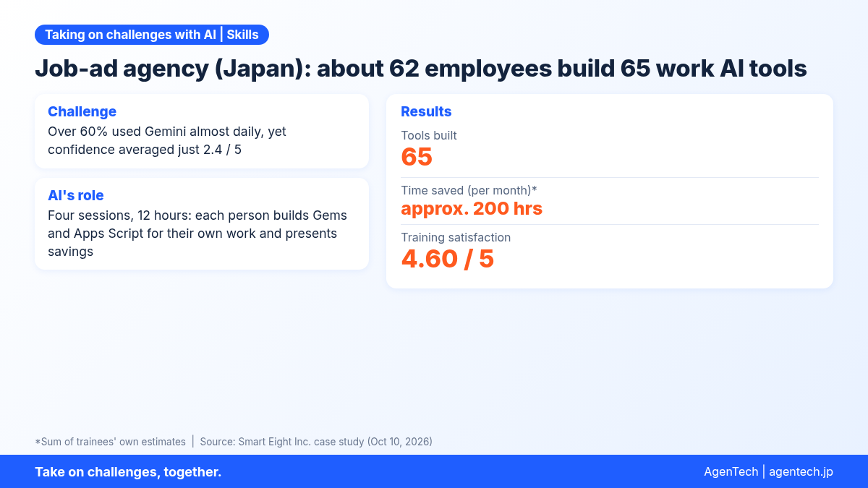This screenshot has height=488, width=868.
Task: Open the agentech.jp link in footer
Action: pos(801,471)
